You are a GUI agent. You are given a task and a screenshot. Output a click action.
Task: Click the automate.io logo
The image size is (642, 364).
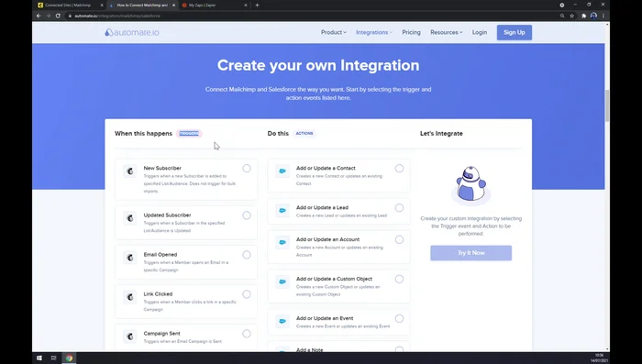(x=131, y=32)
